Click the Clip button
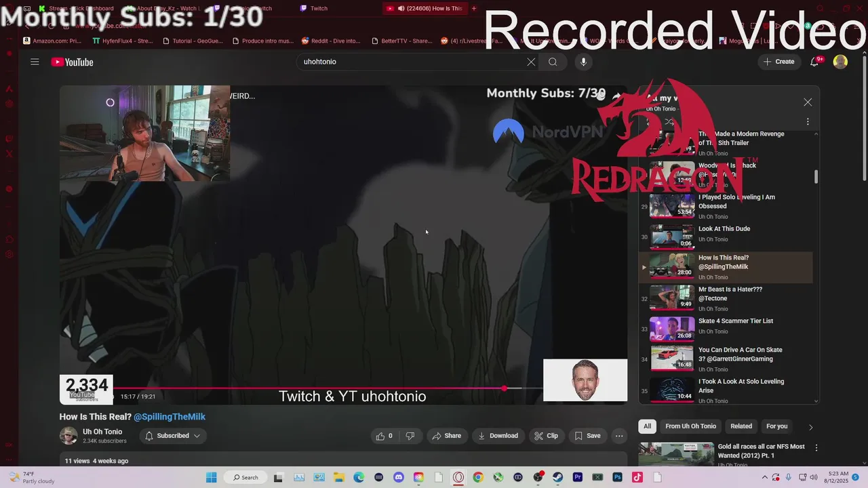 click(546, 436)
